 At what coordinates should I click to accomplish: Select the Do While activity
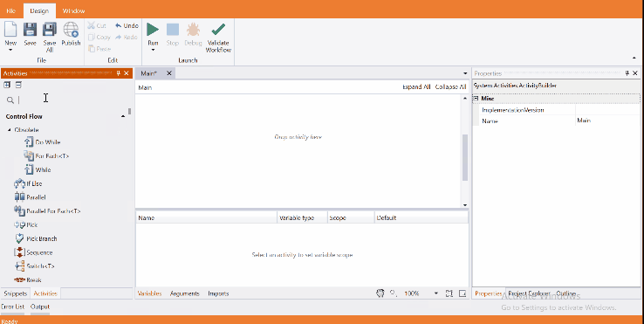pyautogui.click(x=42, y=142)
